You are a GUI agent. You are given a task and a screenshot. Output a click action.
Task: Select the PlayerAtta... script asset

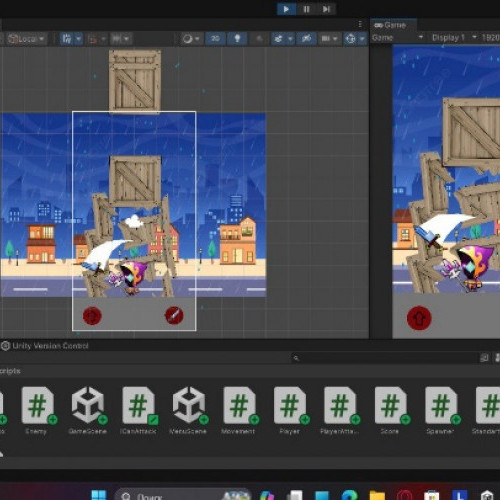tap(340, 411)
